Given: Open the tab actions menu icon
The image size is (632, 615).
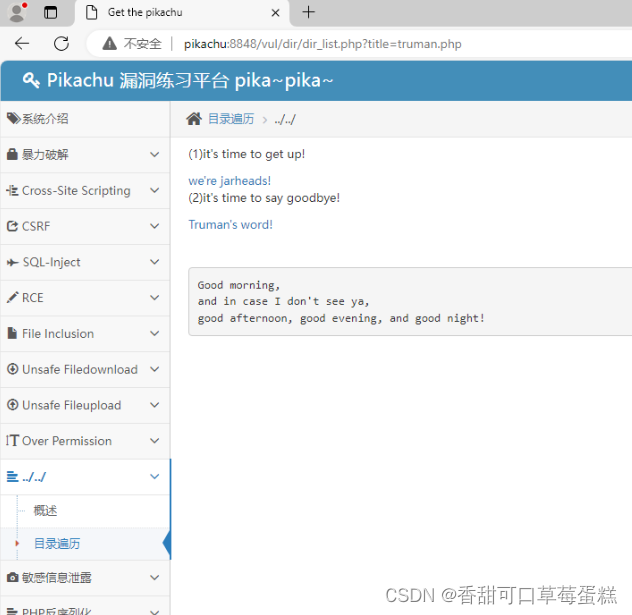Looking at the screenshot, I should click(50, 12).
